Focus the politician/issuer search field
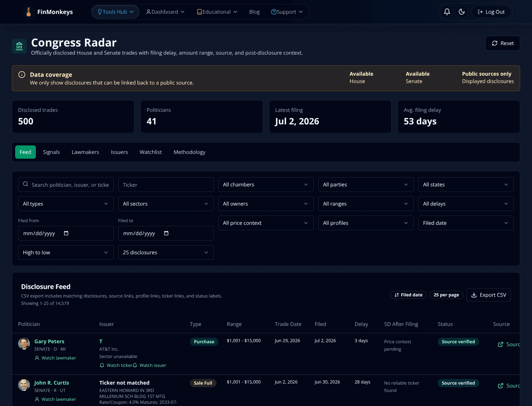 pos(66,185)
